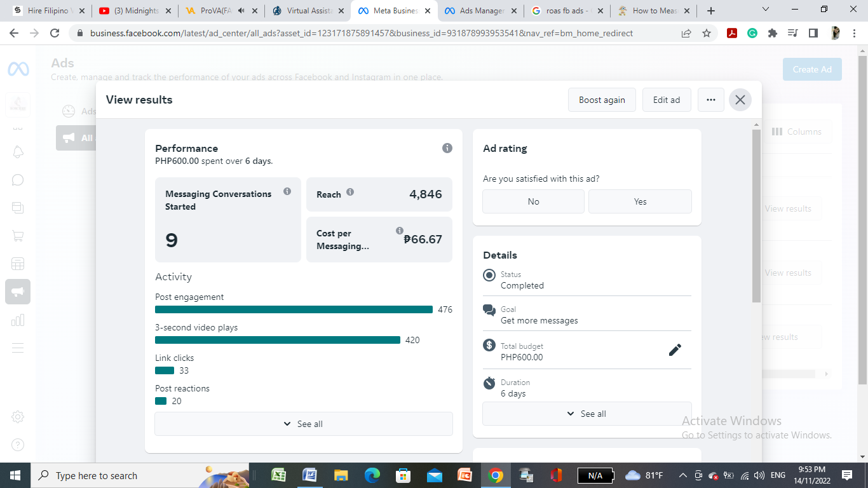
Task: Open the Adobe Acrobat extension
Action: coord(732,33)
